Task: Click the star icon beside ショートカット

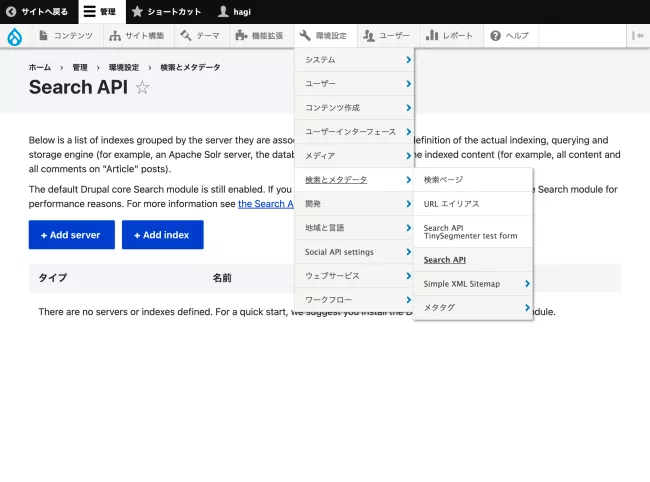Action: tap(137, 12)
